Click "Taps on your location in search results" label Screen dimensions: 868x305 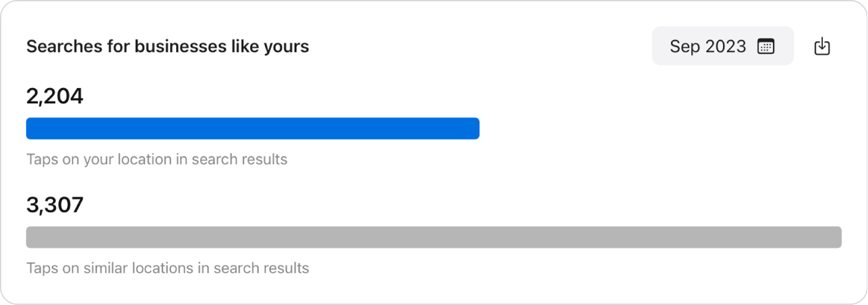(x=156, y=160)
